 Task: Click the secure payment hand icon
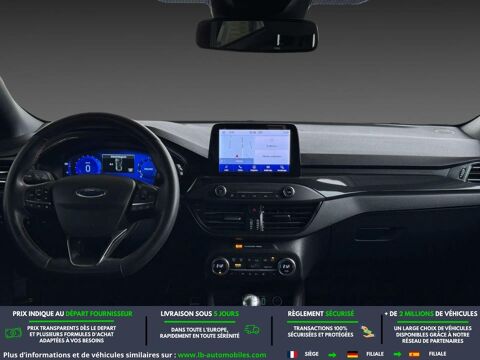[x=367, y=332]
